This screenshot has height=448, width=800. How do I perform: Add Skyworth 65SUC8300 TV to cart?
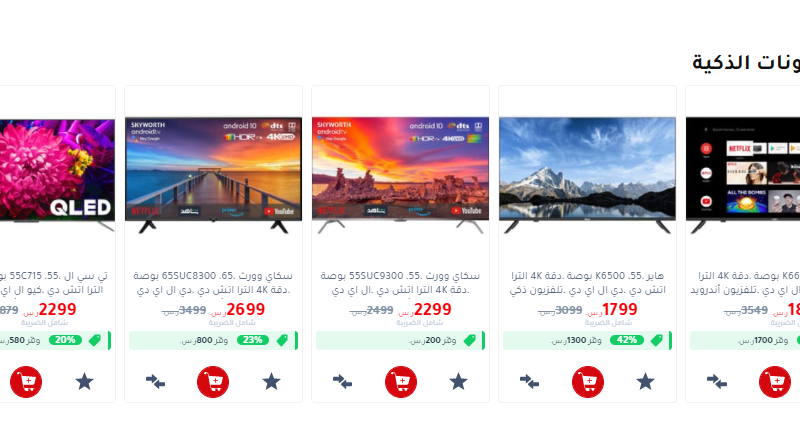point(213,382)
